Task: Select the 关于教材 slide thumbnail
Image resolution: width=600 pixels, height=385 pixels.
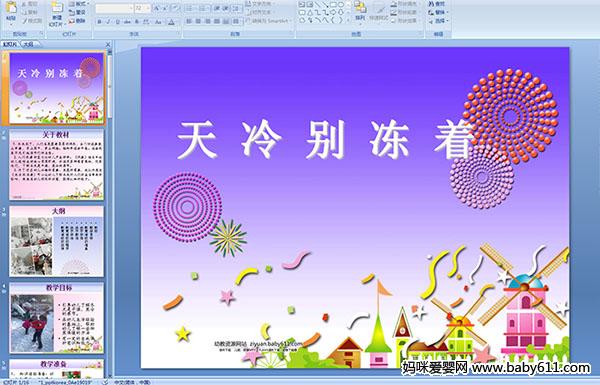Action: [x=57, y=165]
